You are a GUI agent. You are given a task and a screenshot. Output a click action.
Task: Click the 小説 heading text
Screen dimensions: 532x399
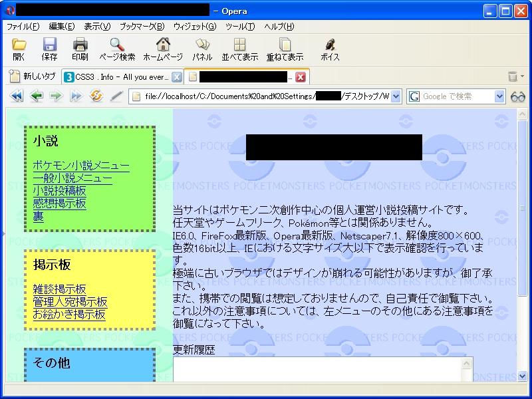point(45,141)
